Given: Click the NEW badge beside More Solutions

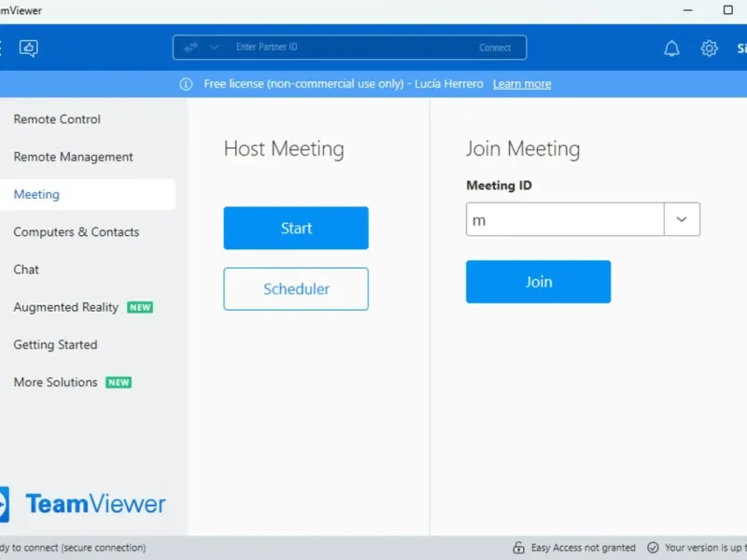Looking at the screenshot, I should click(119, 383).
